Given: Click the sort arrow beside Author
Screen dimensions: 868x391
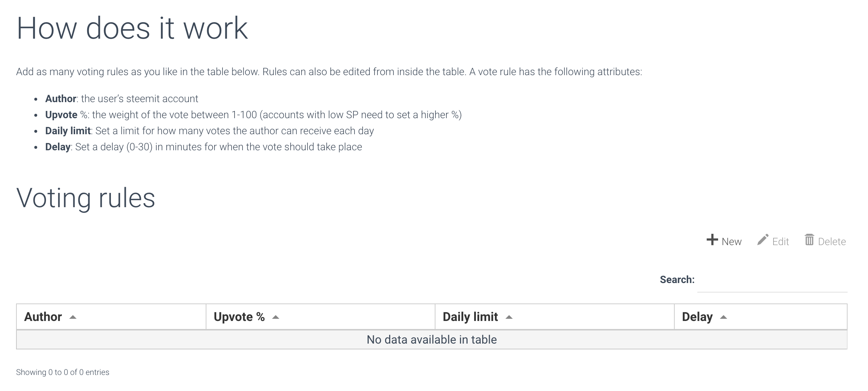Looking at the screenshot, I should tap(73, 317).
